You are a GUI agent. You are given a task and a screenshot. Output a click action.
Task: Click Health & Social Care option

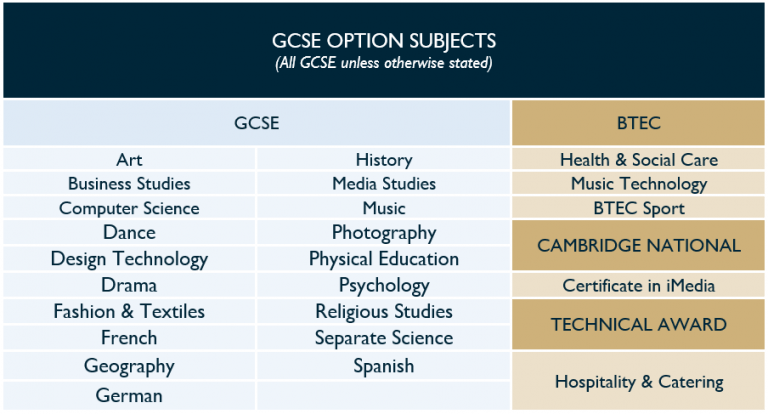tap(639, 160)
